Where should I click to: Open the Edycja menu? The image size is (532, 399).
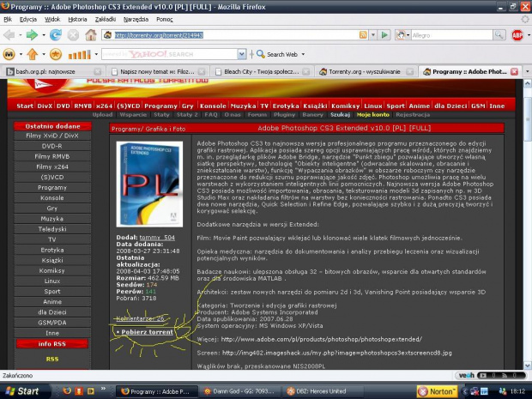coord(27,20)
